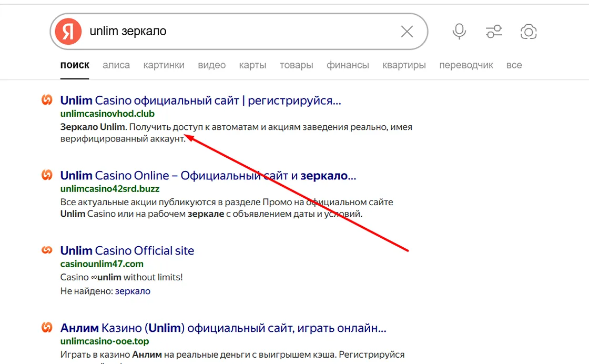Open image search camera icon
Screen dimensions: 589x364
click(529, 32)
